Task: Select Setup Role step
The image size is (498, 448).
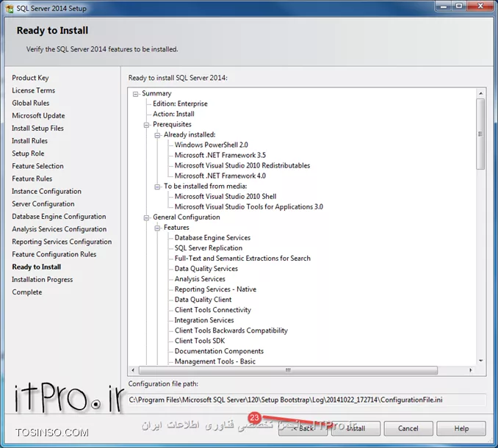Action: point(28,153)
